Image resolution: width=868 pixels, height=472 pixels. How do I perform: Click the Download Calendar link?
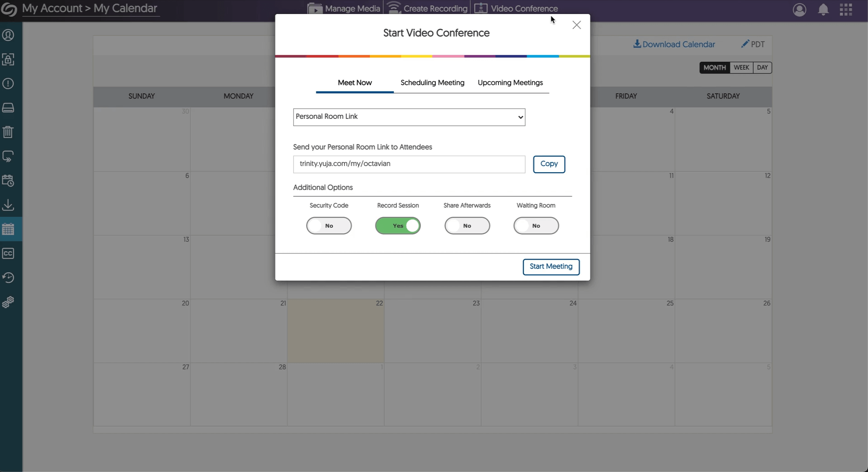point(674,44)
